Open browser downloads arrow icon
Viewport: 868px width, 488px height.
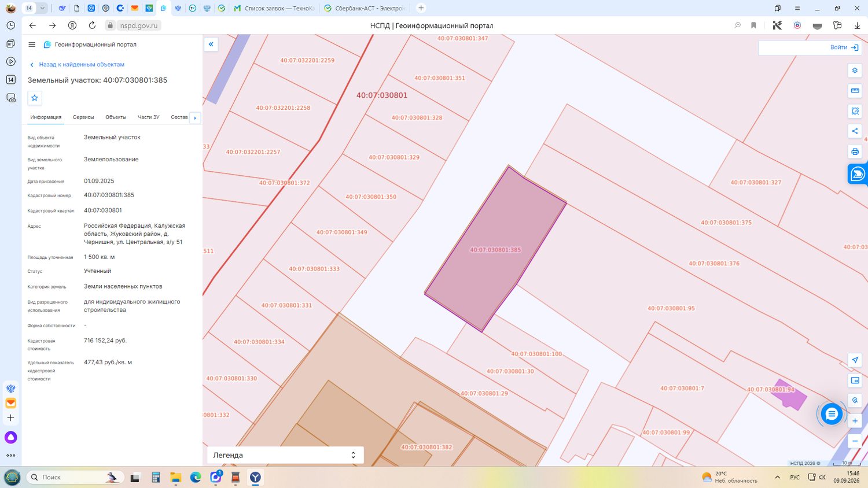coord(857,25)
